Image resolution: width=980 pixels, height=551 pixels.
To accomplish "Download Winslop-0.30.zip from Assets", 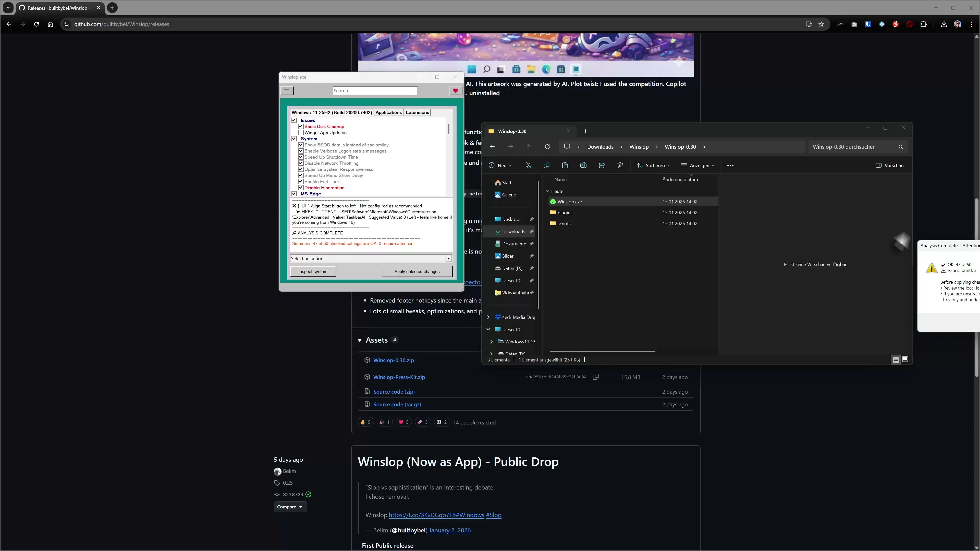I will pyautogui.click(x=394, y=360).
